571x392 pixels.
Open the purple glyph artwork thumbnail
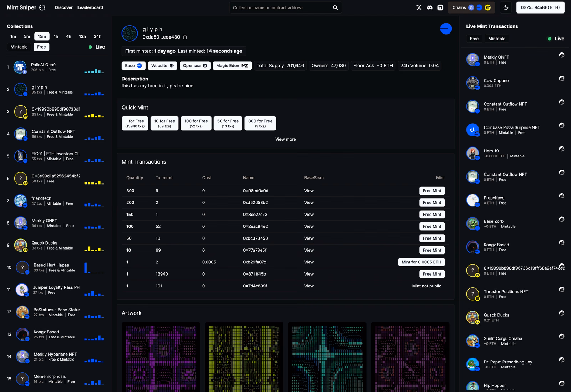click(x=161, y=357)
